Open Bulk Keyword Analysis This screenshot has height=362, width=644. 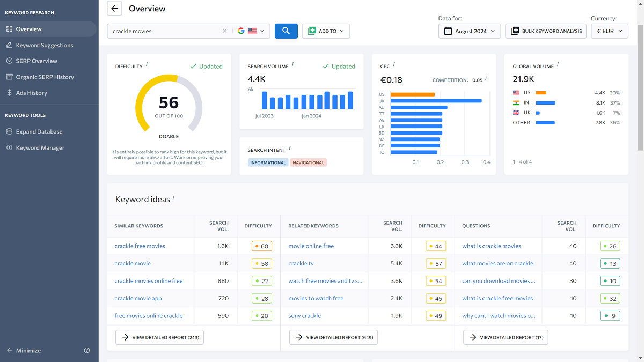[545, 31]
